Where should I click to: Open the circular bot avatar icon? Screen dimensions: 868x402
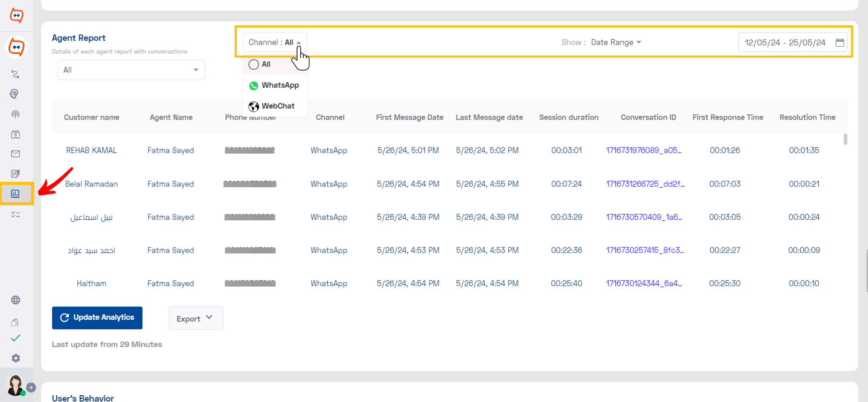coord(16,47)
